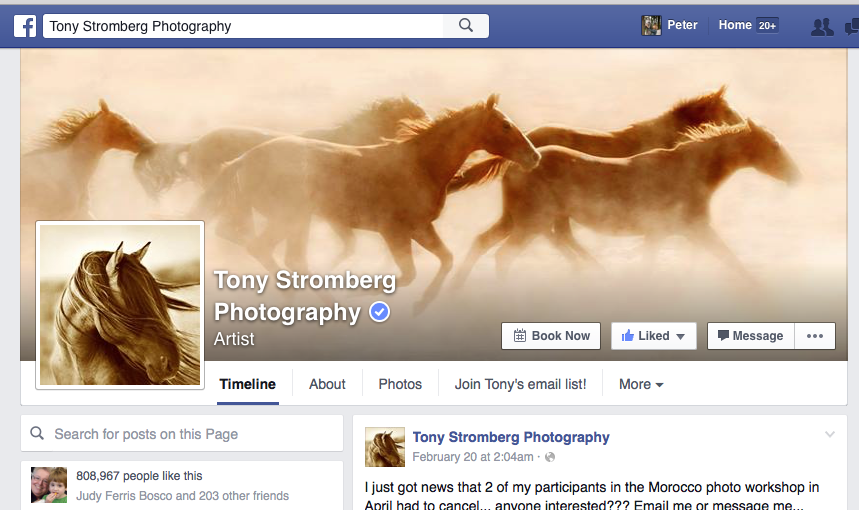859x510 pixels.
Task: Open Peter's profile name link
Action: (x=682, y=25)
